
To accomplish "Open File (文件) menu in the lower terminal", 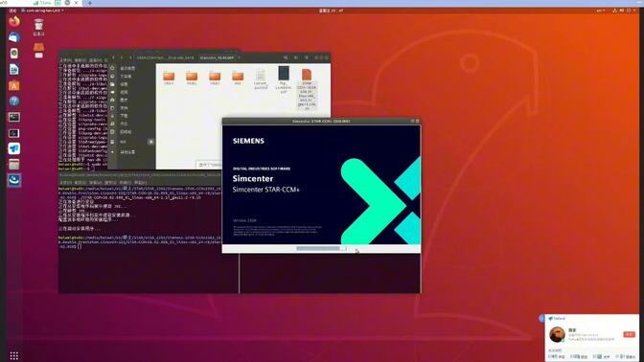I will [x=65, y=183].
